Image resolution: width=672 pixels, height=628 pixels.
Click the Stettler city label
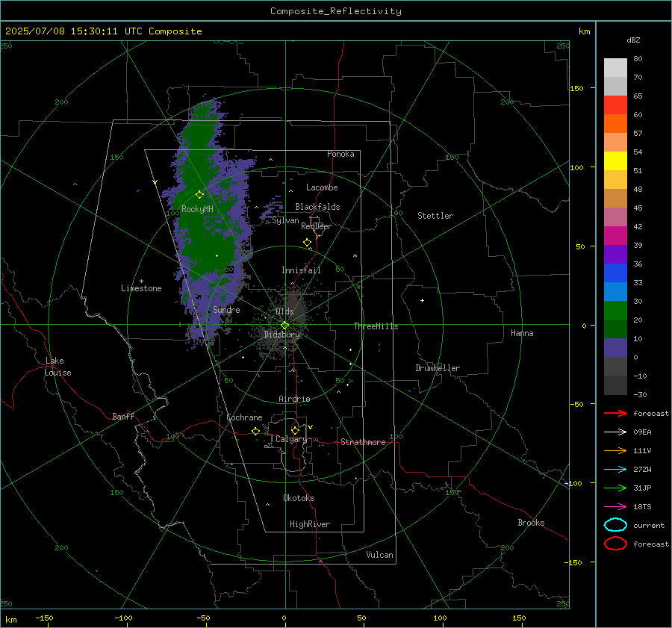(x=435, y=216)
